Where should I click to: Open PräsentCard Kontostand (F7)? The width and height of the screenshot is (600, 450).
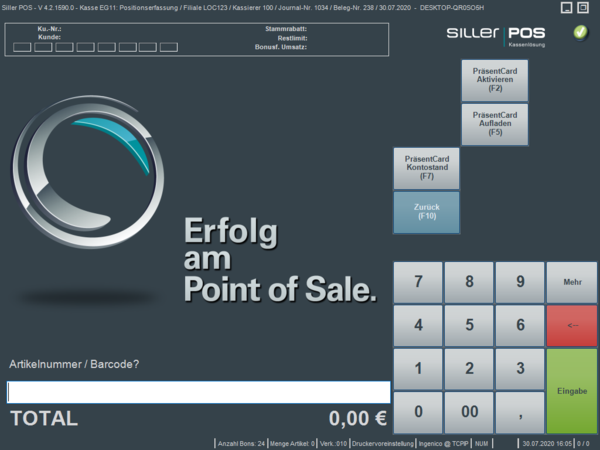tap(426, 168)
